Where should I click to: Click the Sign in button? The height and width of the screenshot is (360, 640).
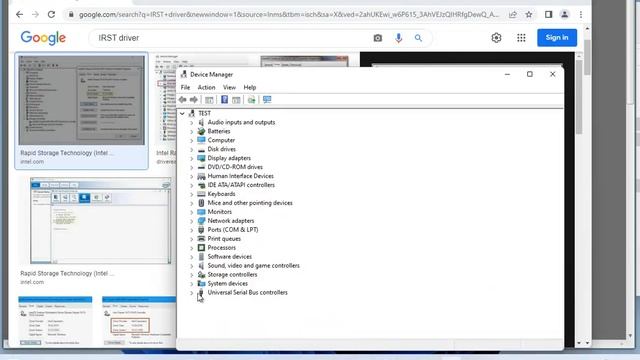557,38
